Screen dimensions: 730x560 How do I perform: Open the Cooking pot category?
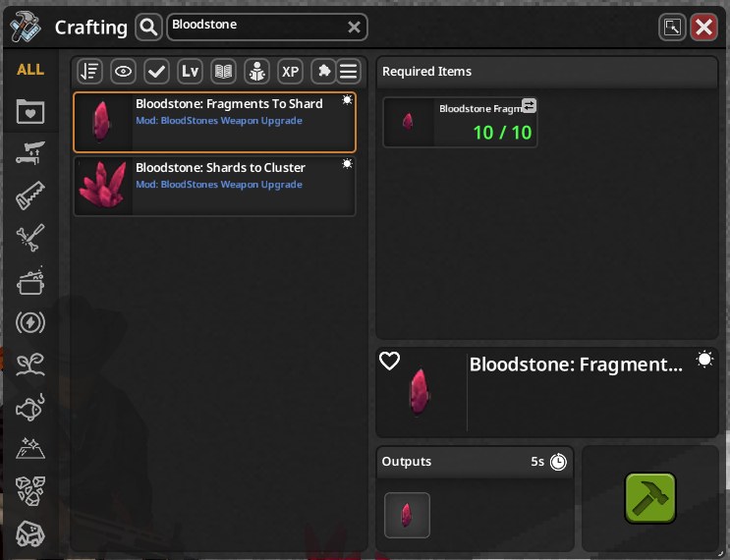[30, 281]
